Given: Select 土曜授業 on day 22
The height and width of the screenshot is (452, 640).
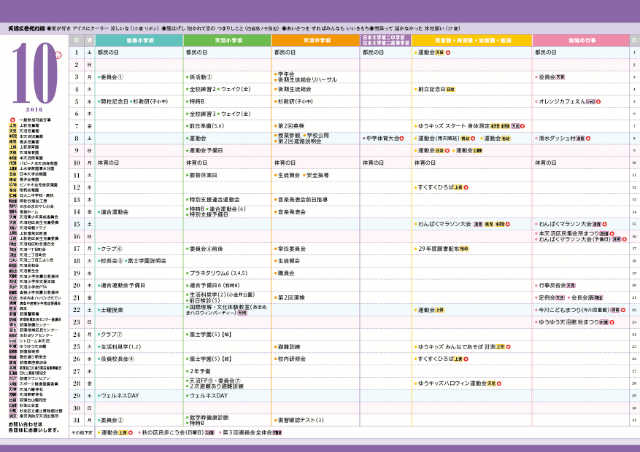Looking at the screenshot, I should [112, 310].
